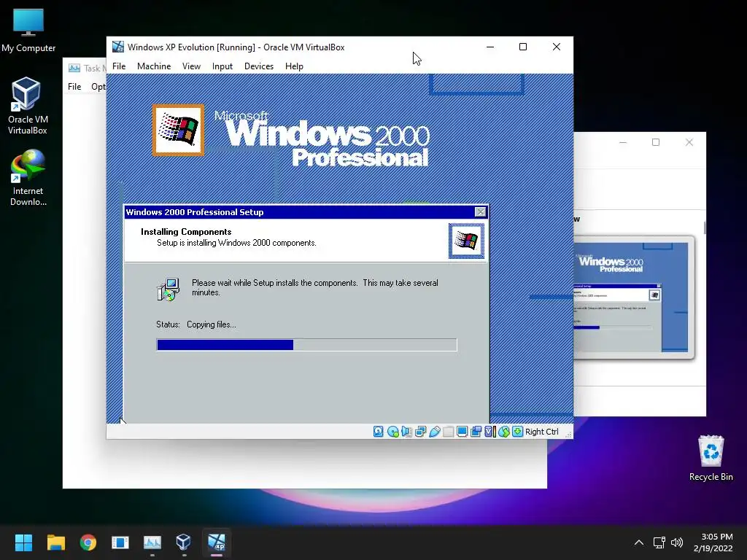Close the right background window
The height and width of the screenshot is (560, 747).
tap(689, 142)
